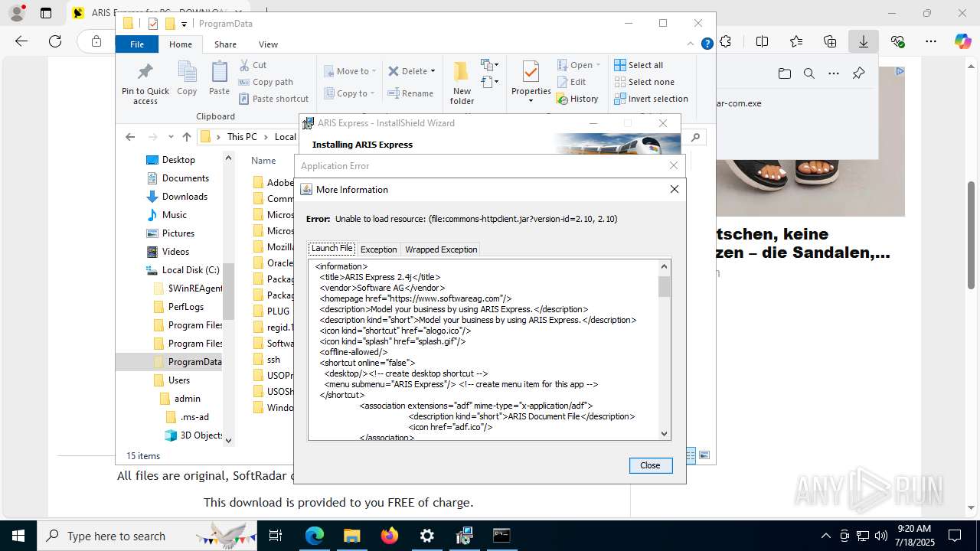980x551 pixels.
Task: Open browser Favorites star icon
Action: (796, 41)
